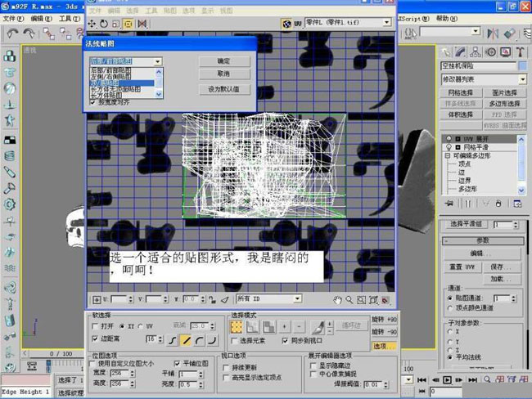Click the paint select brush icon in 选择模式
Screen dimensions: 532x399
tap(318, 327)
